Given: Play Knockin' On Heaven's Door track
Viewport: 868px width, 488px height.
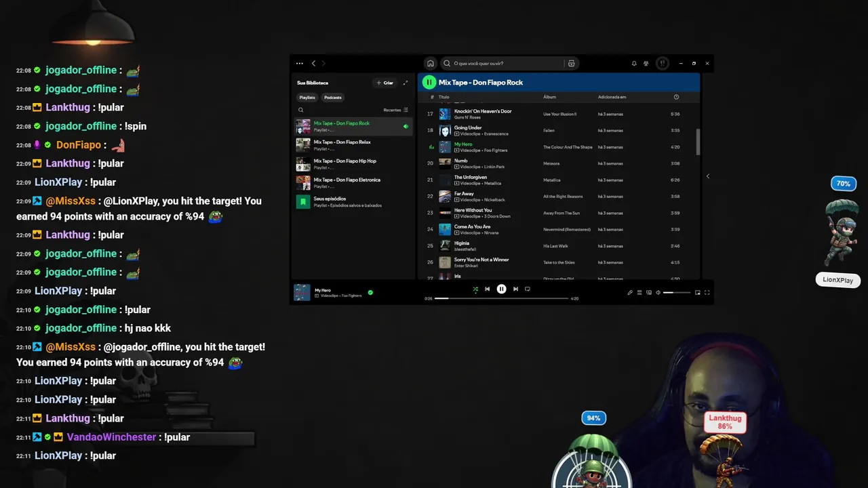Looking at the screenshot, I should (557, 114).
